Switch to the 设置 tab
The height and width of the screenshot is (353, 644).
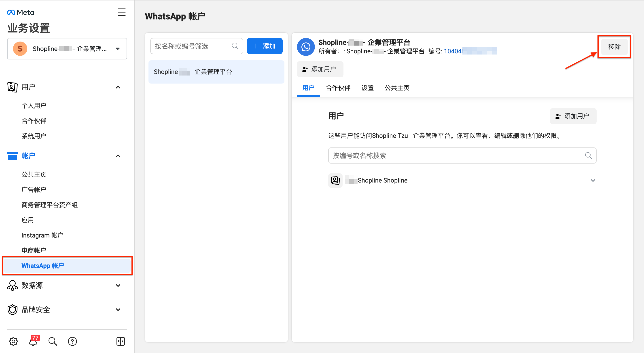click(x=367, y=88)
